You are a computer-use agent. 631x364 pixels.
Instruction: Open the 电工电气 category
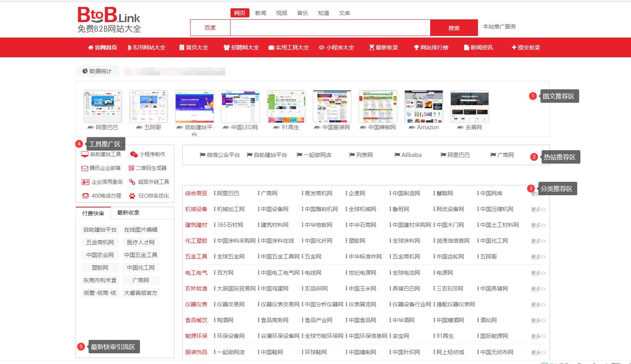point(196,273)
